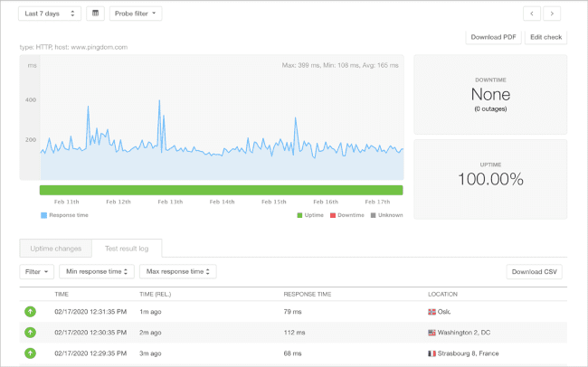Click the 1m ago relative time
This screenshot has height=367, width=588.
click(150, 312)
